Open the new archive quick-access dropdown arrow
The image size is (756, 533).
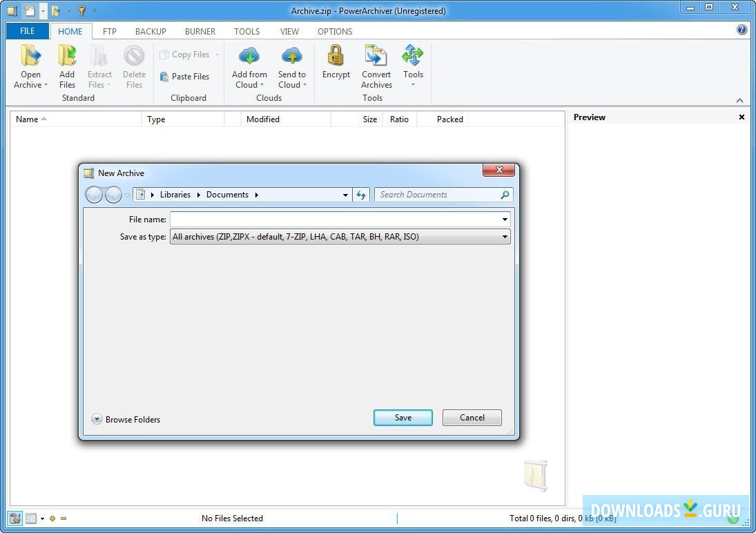43,10
